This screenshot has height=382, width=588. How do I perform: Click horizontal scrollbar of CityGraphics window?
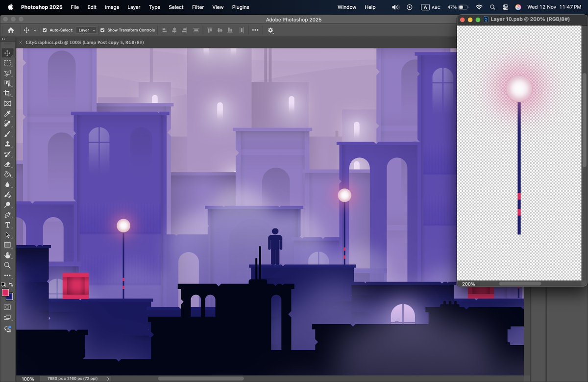(x=201, y=379)
